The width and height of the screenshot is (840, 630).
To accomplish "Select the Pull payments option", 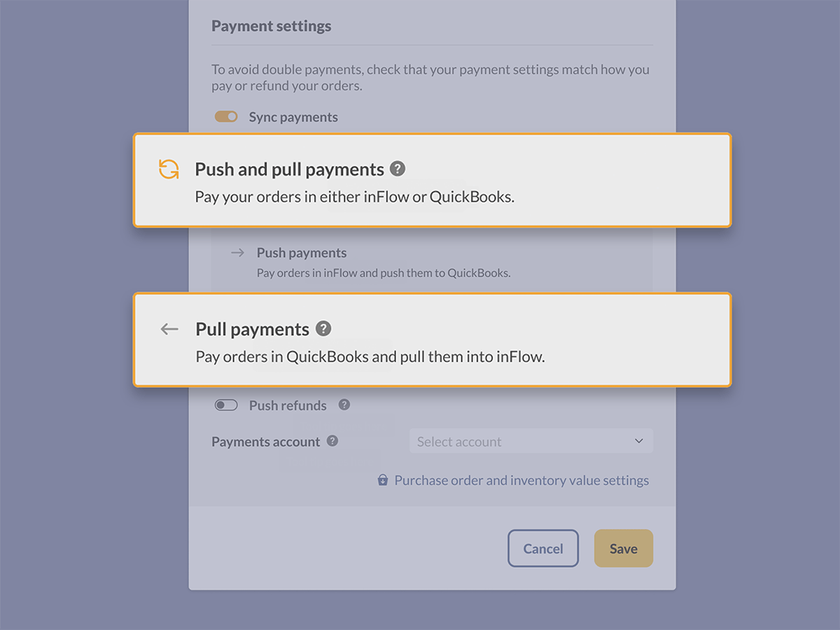I will [x=432, y=340].
